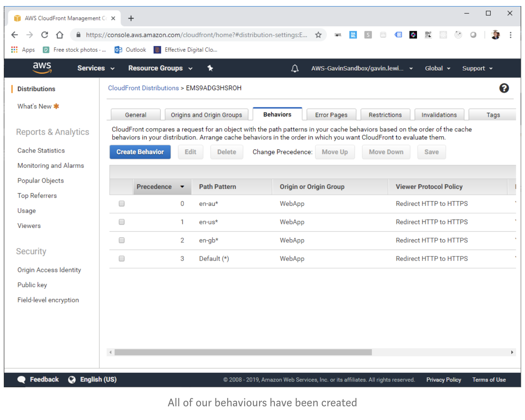Open the Chrome three-dot menu
Screen dimensions: 525x420
(x=511, y=35)
